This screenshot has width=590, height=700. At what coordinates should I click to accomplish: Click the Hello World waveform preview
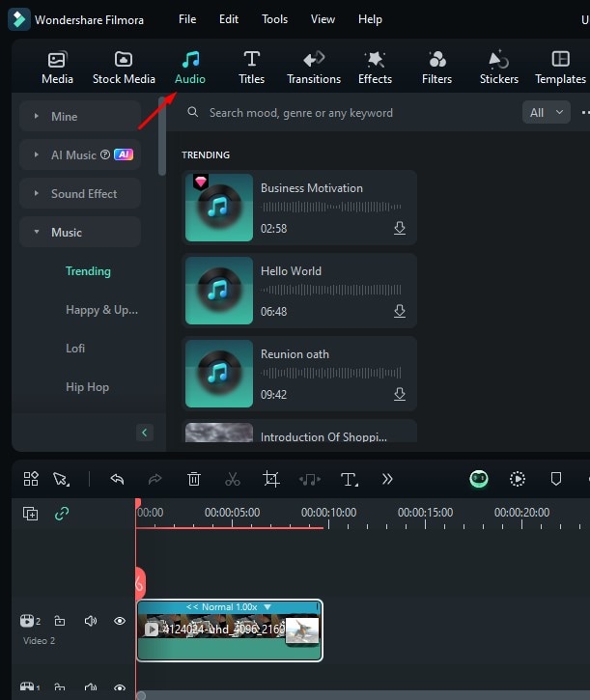(x=331, y=290)
